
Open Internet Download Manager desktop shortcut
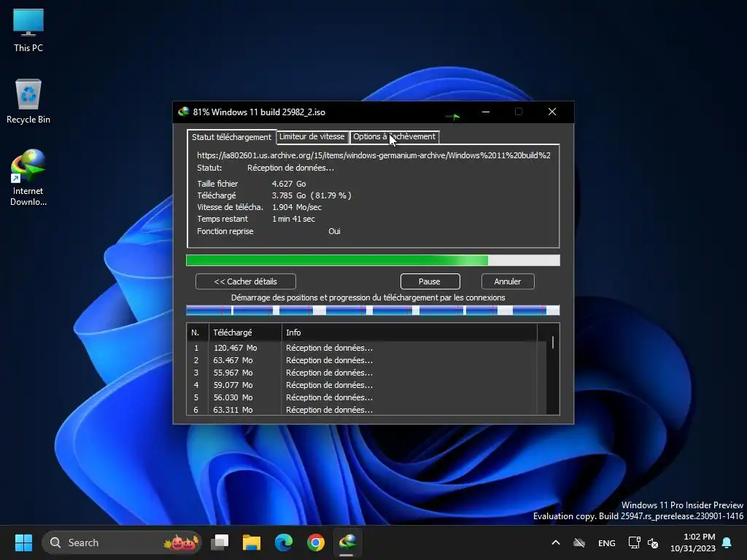tap(28, 177)
